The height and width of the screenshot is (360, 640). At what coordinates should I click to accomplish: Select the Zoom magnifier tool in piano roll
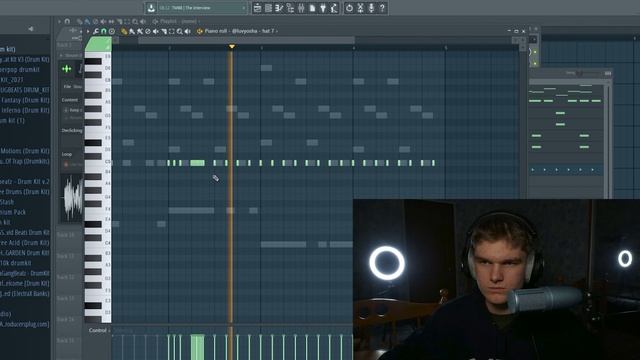click(180, 31)
